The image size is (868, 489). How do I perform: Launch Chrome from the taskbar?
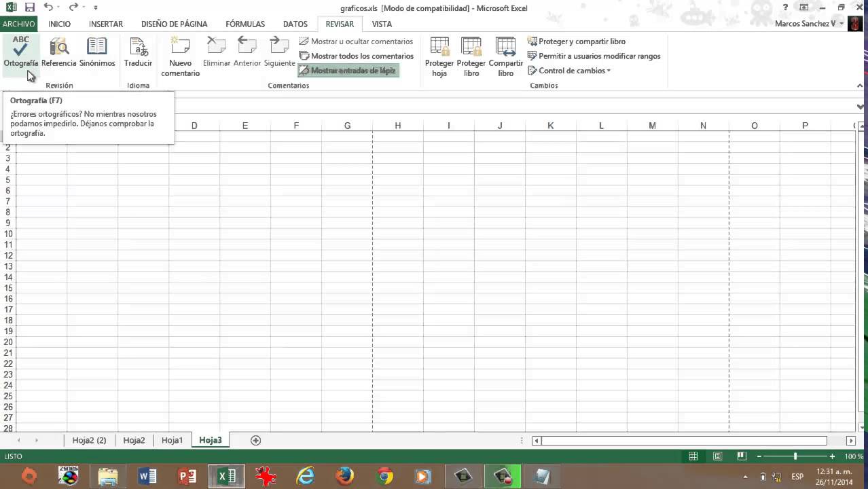[x=384, y=476]
